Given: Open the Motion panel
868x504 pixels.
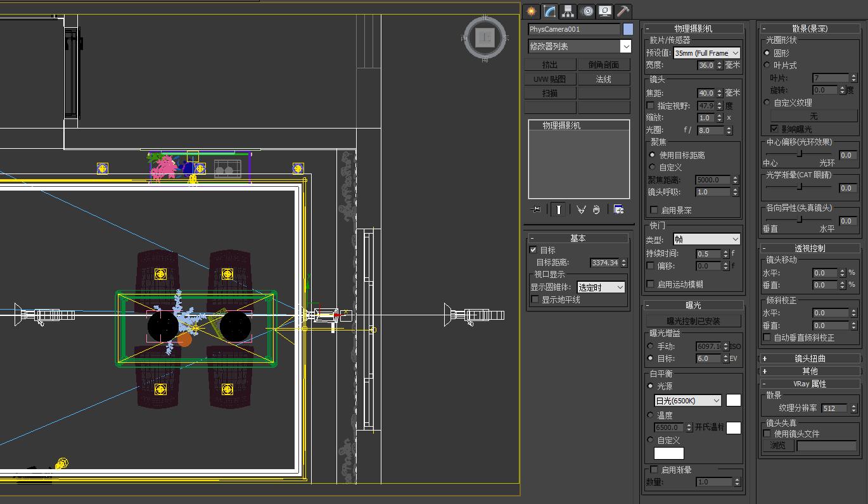Looking at the screenshot, I should [x=587, y=11].
